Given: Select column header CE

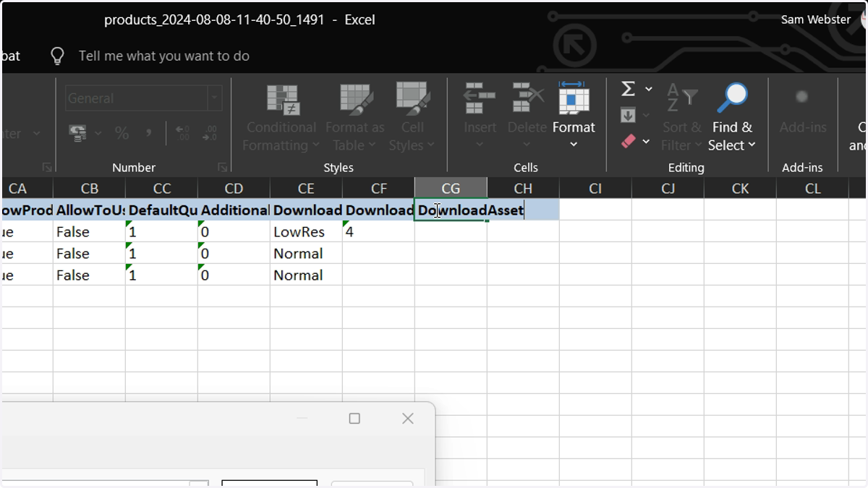Looking at the screenshot, I should click(306, 189).
